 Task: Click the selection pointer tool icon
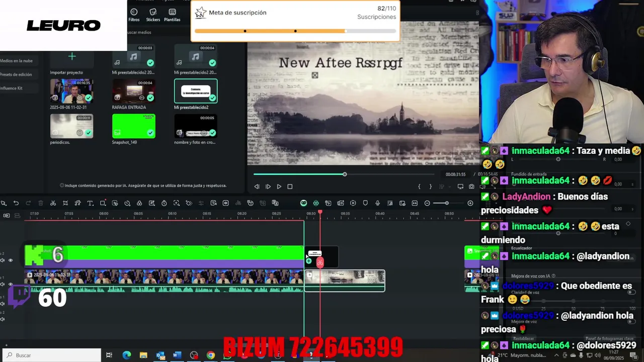4,203
